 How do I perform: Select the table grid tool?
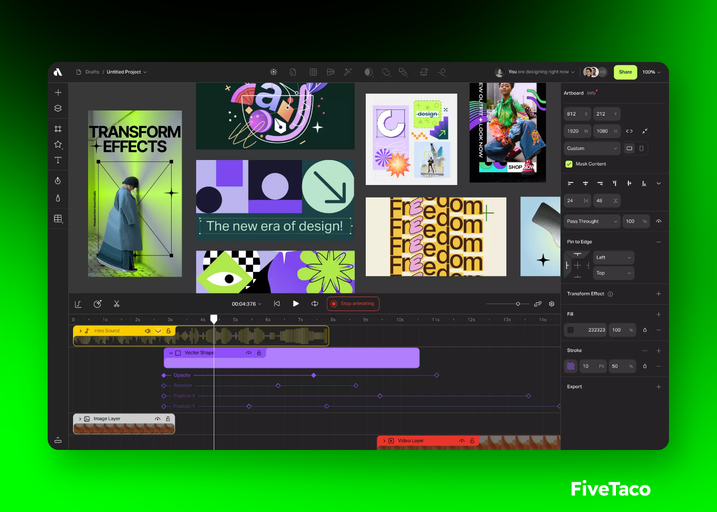tap(58, 219)
